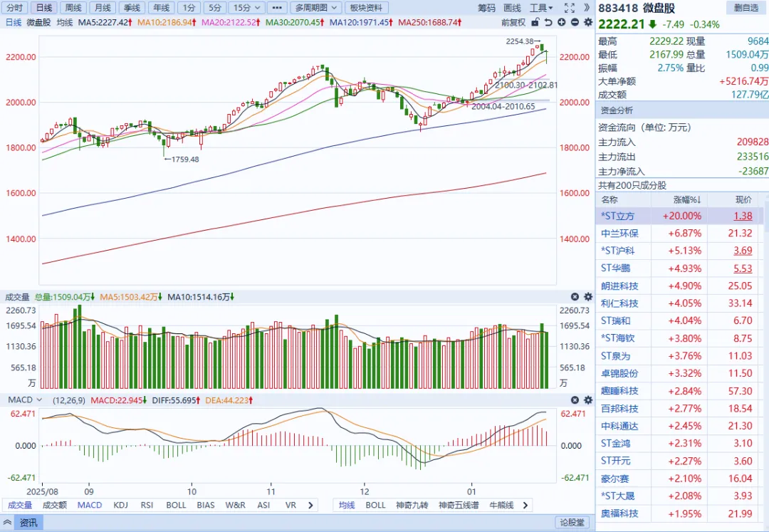Open the 多周期图 dropdown
Image resolution: width=769 pixels, height=532 pixels.
pyautogui.click(x=315, y=8)
